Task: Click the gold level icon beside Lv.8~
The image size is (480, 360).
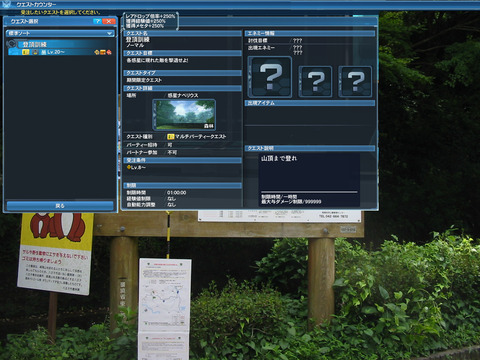Action: click(x=128, y=167)
